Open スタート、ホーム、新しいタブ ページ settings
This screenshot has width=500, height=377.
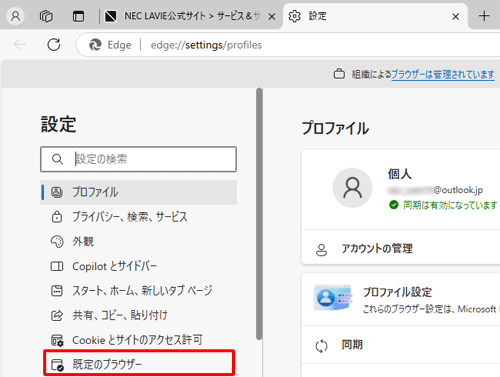pyautogui.click(x=138, y=291)
